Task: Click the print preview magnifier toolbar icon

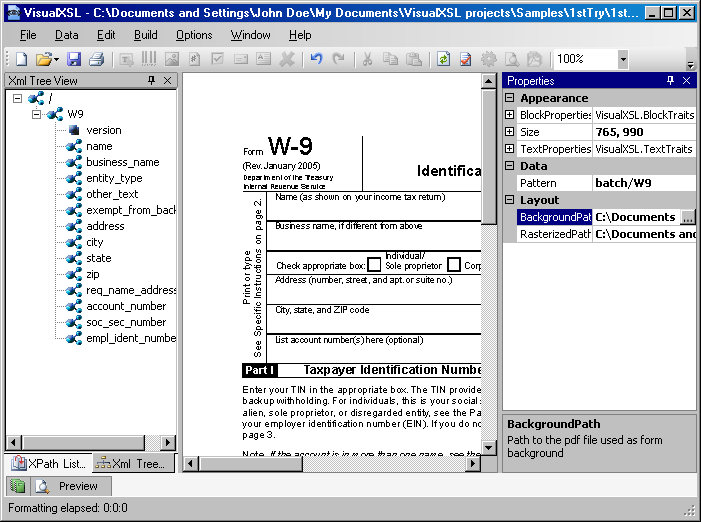Action: pos(512,59)
